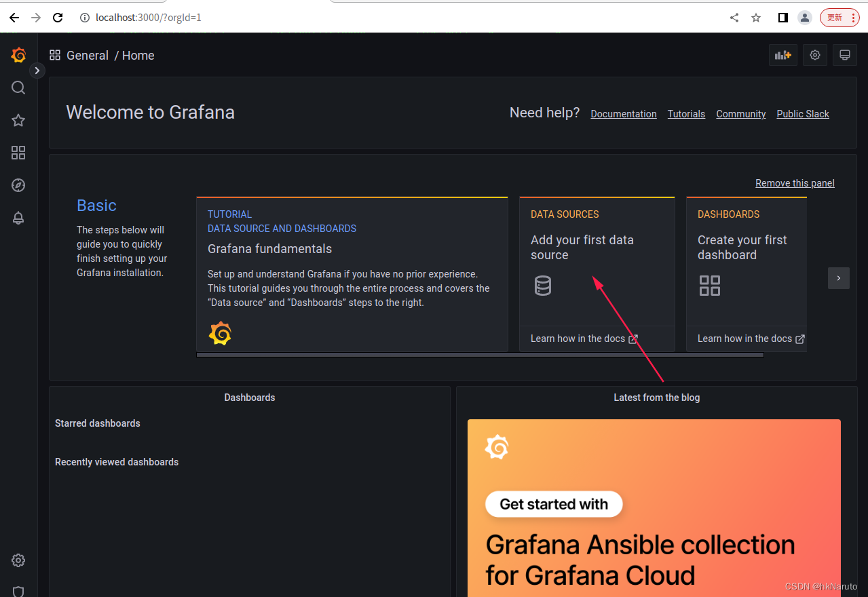Click Remove this panel
Image resolution: width=868 pixels, height=597 pixels.
794,183
